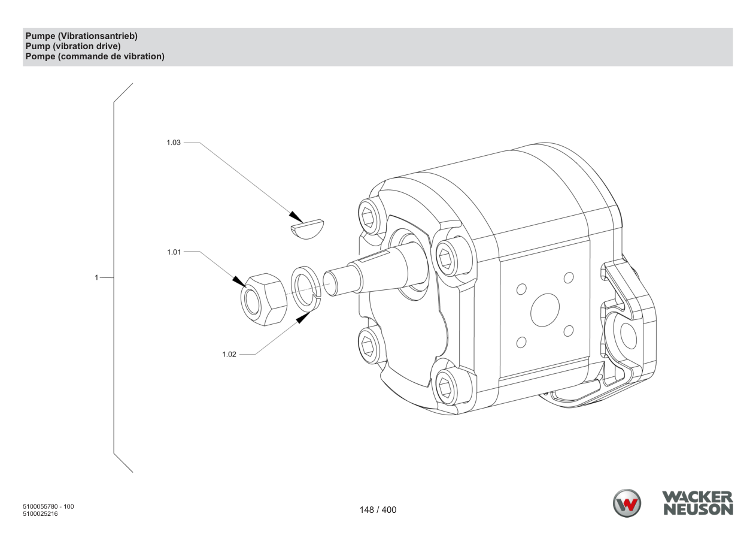Click the heading 'Pumpe (Vibrationsantrieb)'

pos(81,36)
